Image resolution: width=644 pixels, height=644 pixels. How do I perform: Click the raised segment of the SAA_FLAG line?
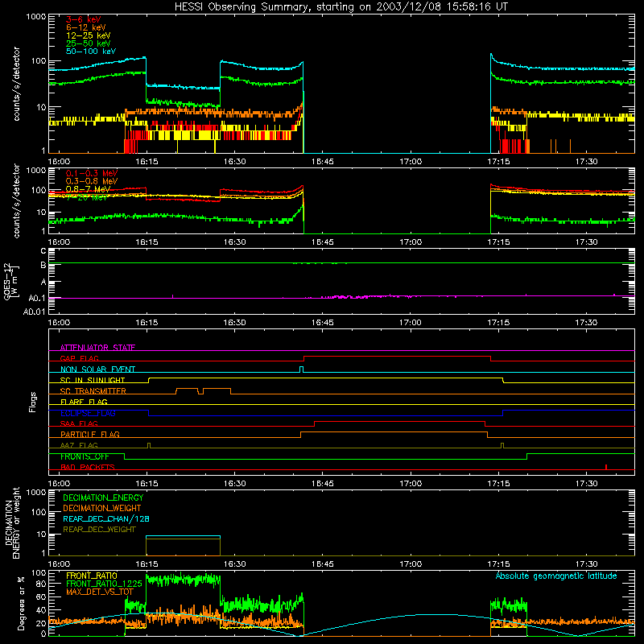tap(399, 421)
